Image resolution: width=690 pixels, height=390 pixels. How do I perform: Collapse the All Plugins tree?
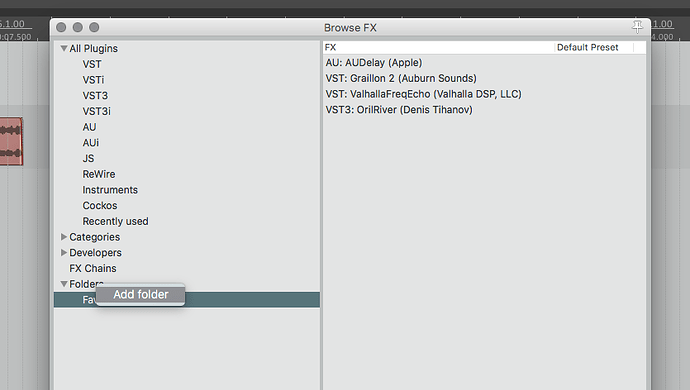click(x=64, y=48)
